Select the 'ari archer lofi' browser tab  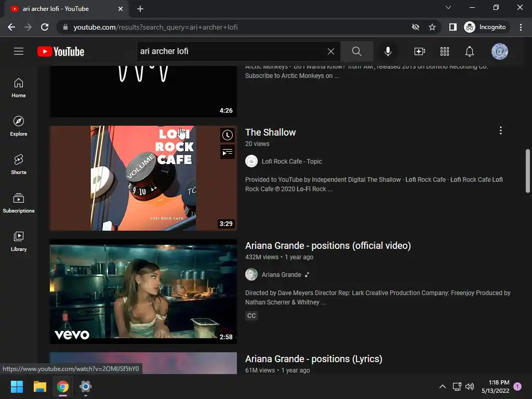tap(66, 9)
